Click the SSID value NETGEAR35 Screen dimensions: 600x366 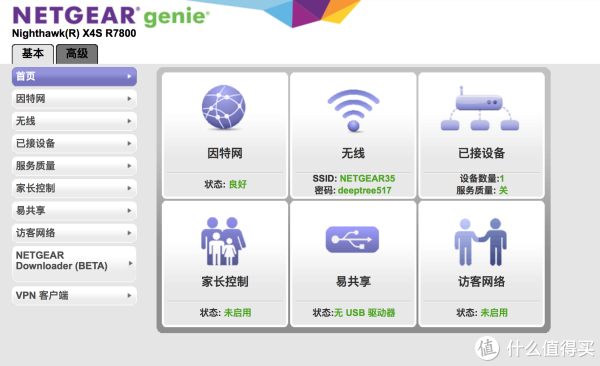367,178
